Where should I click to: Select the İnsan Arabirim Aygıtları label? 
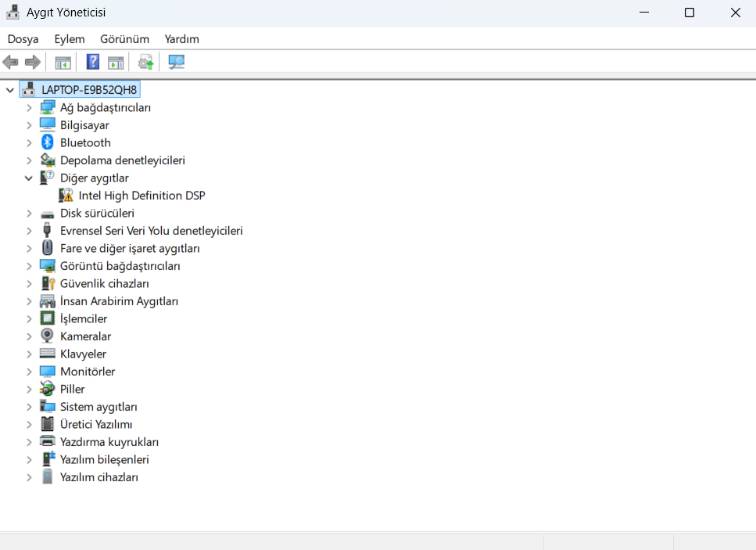click(119, 301)
